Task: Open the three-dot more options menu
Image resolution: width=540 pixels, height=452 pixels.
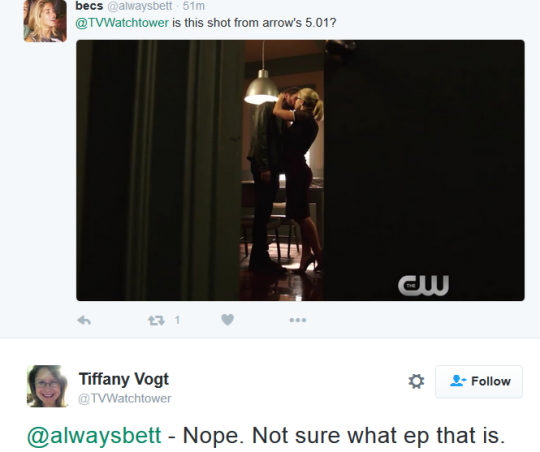Action: coord(298,320)
